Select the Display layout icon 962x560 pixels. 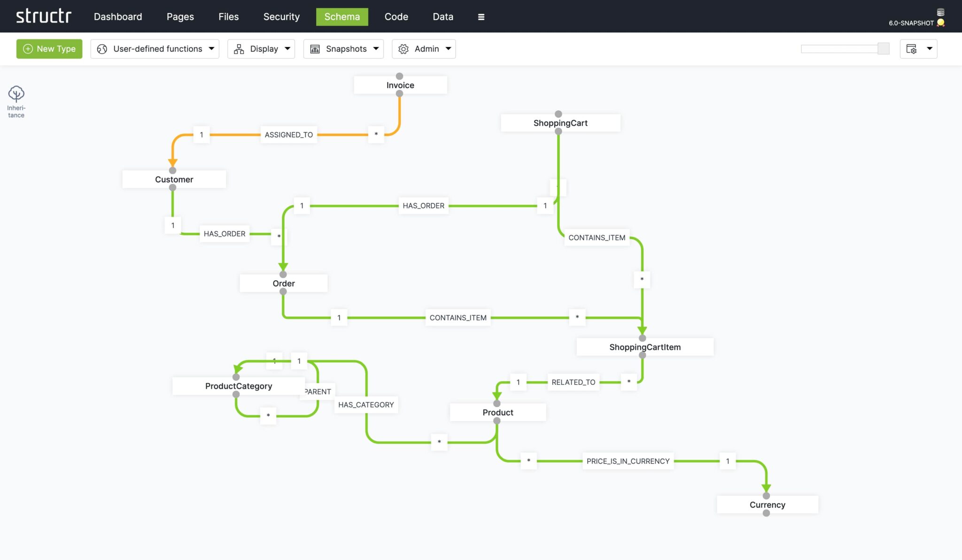click(x=240, y=48)
